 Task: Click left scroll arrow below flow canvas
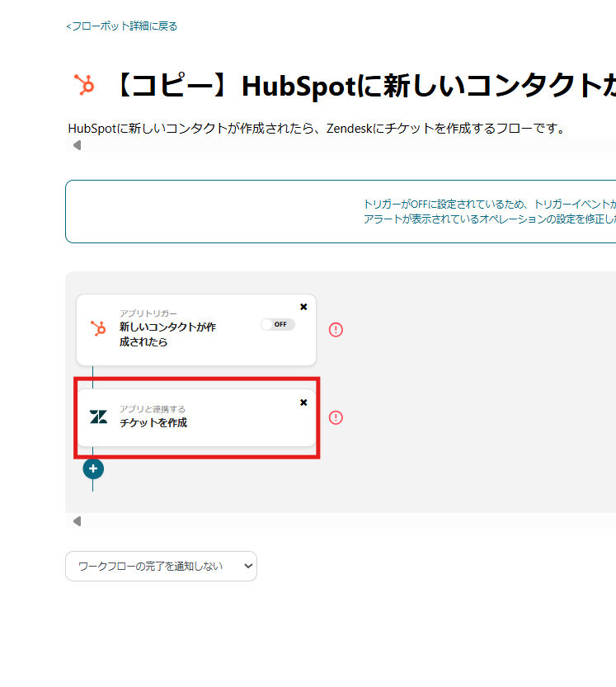[x=78, y=521]
